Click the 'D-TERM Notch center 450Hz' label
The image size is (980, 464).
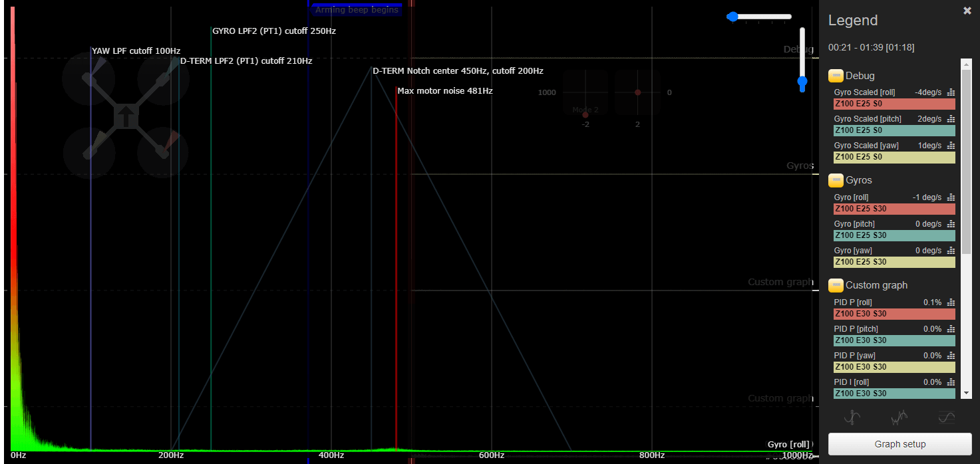coord(458,70)
